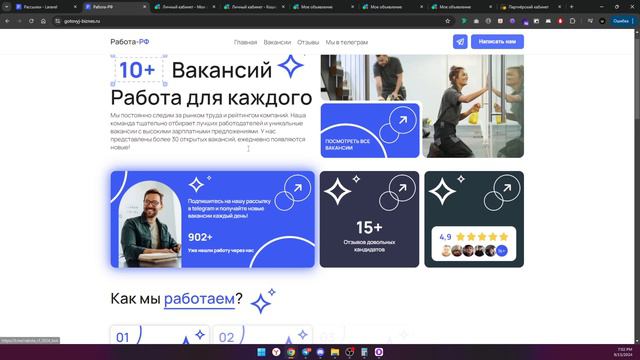Click the smiling man photo on the blue card
Viewport: 640px width, 360px height.
pos(150,224)
